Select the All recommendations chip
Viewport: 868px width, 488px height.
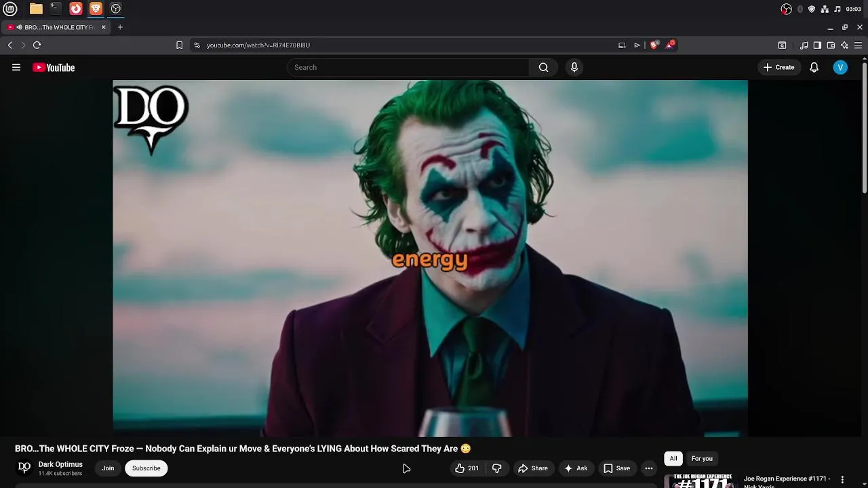673,459
